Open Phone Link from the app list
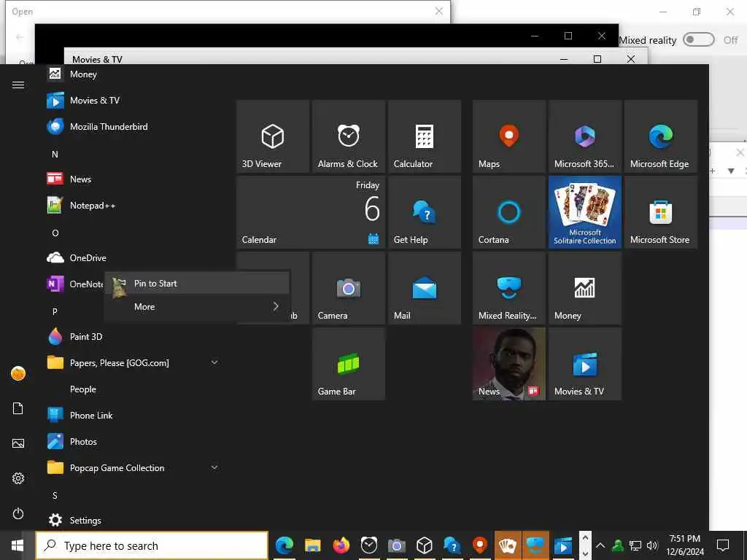Screen dimensions: 747x560 click(x=133, y=415)
